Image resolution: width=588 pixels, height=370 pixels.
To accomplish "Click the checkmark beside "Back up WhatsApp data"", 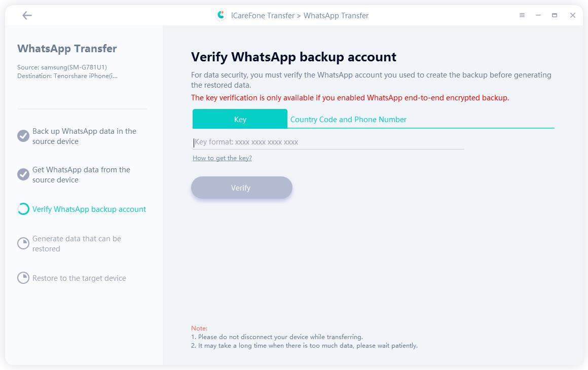I will 23,136.
